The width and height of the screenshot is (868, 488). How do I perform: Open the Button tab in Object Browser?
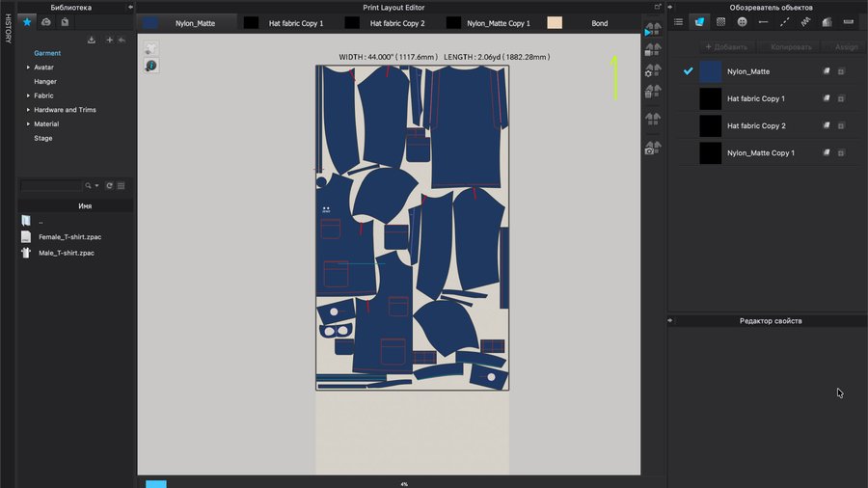(742, 21)
